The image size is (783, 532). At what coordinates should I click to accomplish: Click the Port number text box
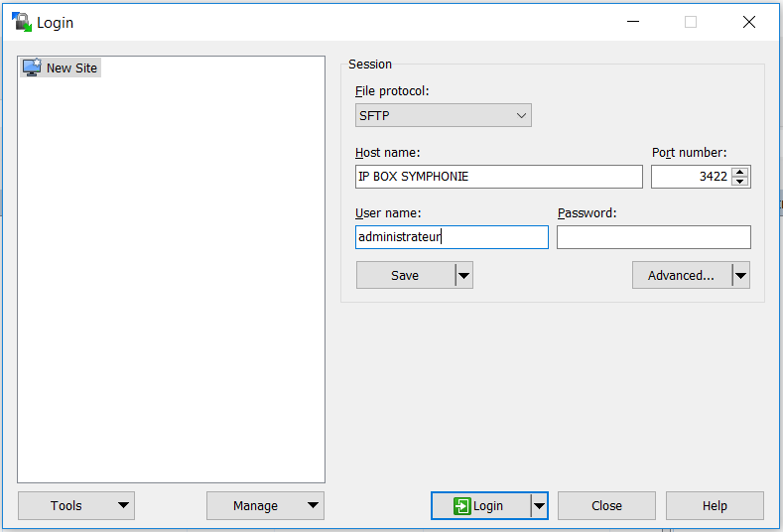coord(690,177)
